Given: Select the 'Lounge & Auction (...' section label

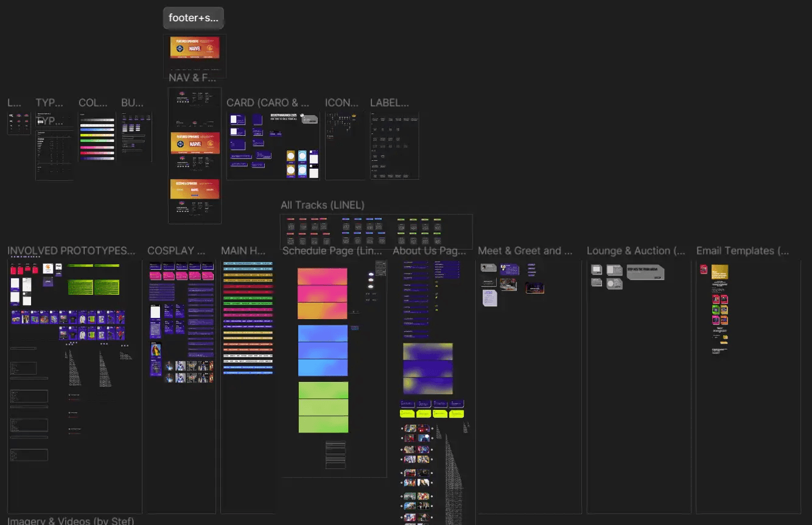Looking at the screenshot, I should pyautogui.click(x=636, y=251).
